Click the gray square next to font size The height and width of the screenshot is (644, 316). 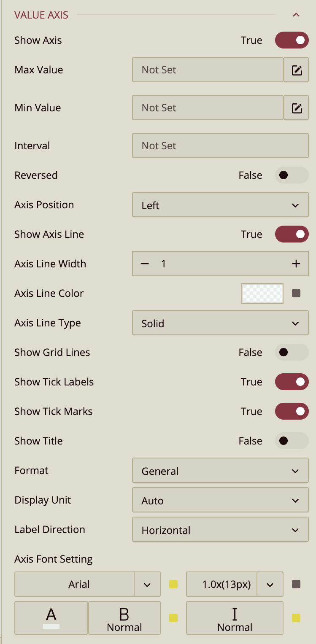coord(296,585)
